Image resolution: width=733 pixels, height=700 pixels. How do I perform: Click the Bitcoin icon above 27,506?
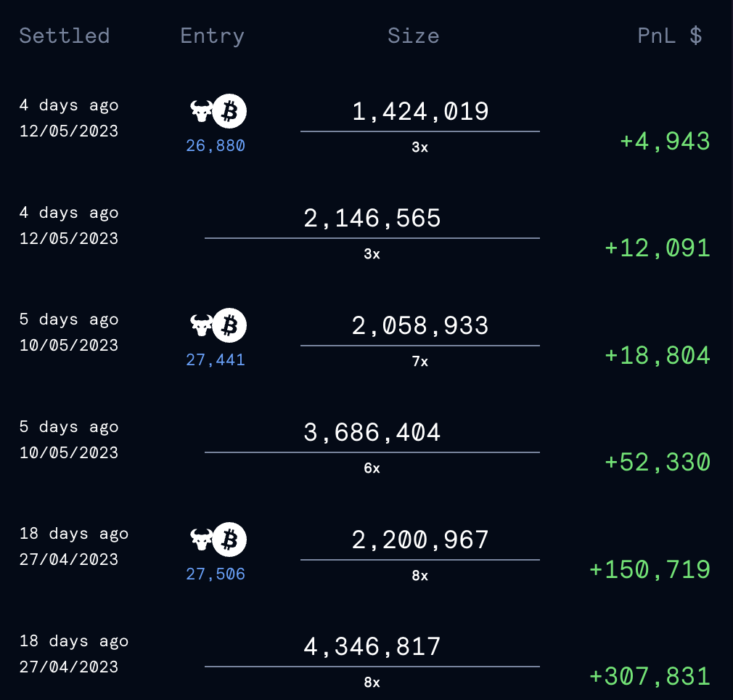pyautogui.click(x=229, y=540)
